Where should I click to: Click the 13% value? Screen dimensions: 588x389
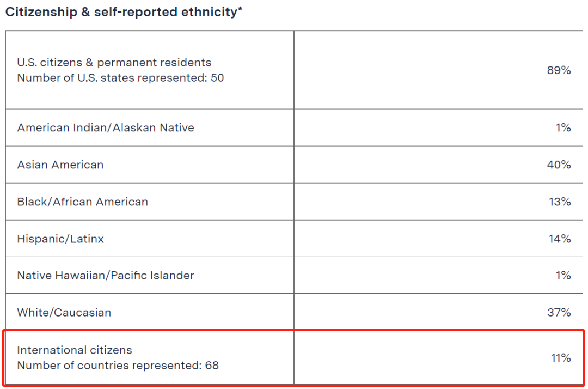[560, 202]
